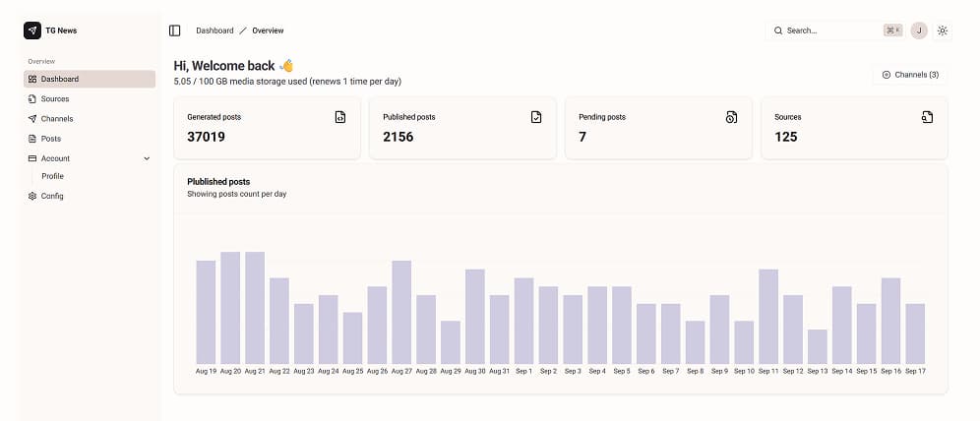This screenshot has height=421, width=980.
Task: Toggle the sidebar collapse icon
Action: (x=175, y=30)
